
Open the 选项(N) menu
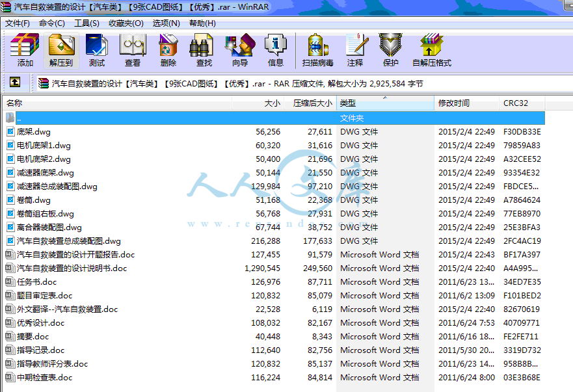(167, 23)
